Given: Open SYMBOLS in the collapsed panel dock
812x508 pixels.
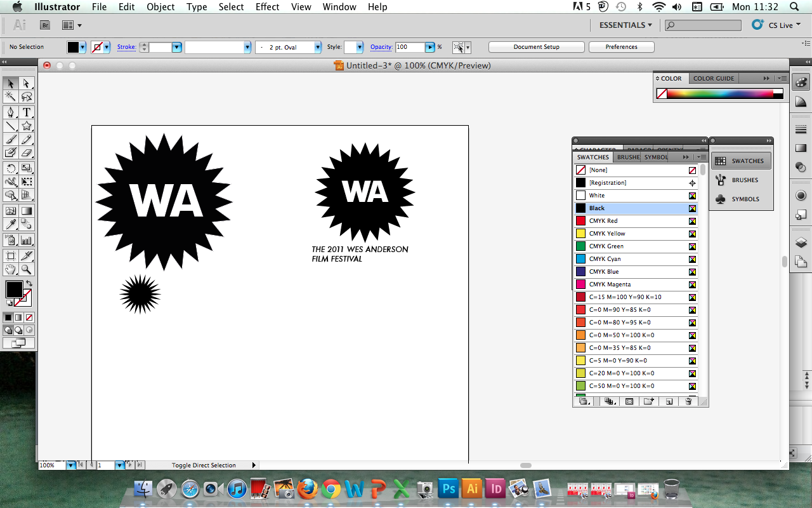Looking at the screenshot, I should click(x=742, y=199).
